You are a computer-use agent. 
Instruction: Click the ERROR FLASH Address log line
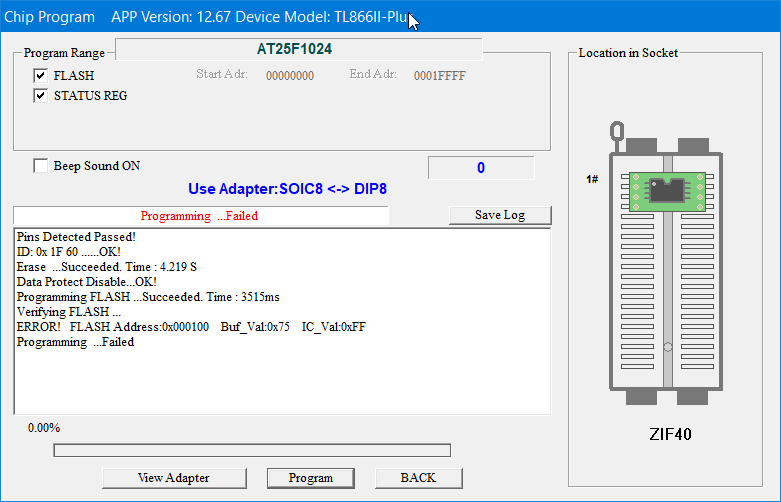[191, 327]
